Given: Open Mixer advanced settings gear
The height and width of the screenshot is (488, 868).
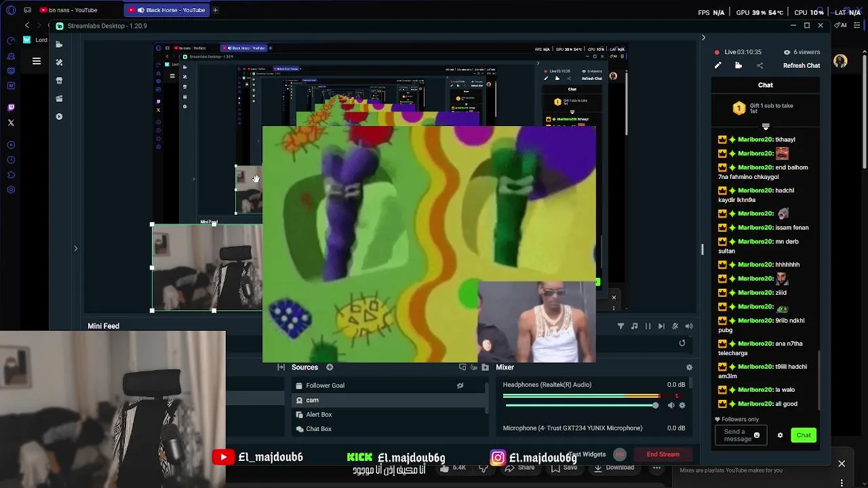Looking at the screenshot, I should click(689, 367).
